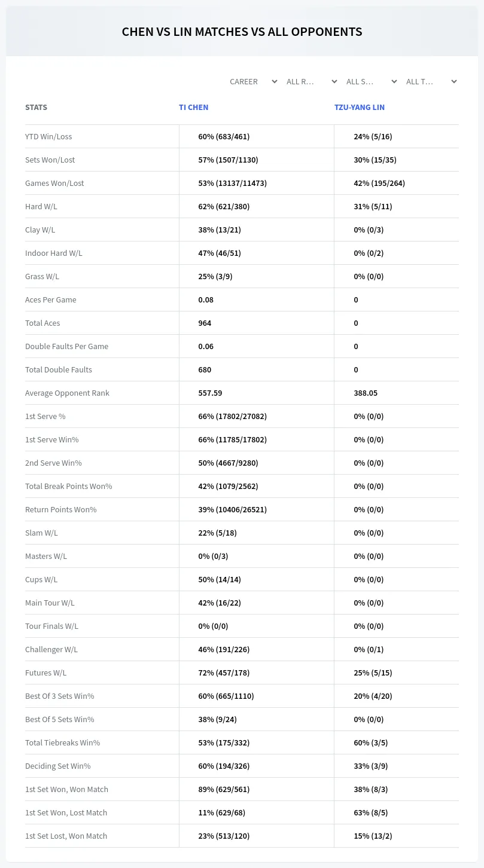Viewport: 484px width, 868px height.
Task: Click Lin's Average Opponent Rank 388.05
Action: pyautogui.click(x=366, y=393)
